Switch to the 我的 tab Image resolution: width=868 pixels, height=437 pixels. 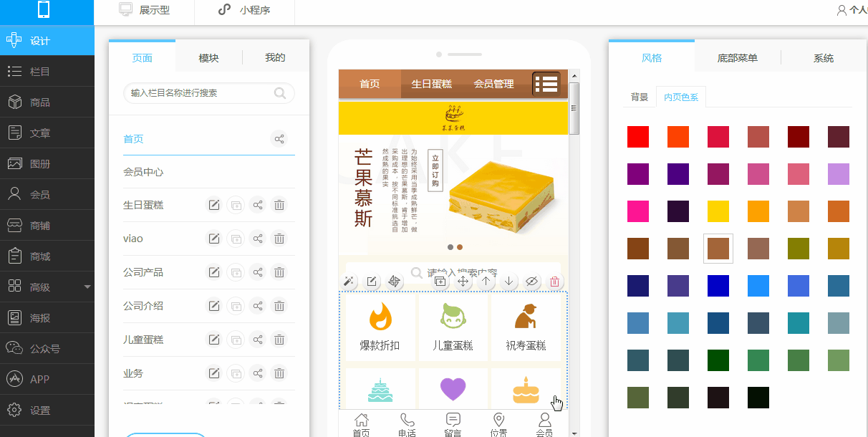pyautogui.click(x=275, y=58)
